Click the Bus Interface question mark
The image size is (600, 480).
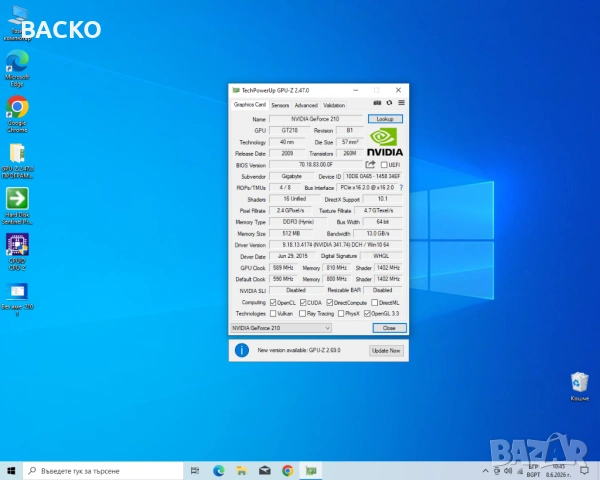click(x=401, y=188)
